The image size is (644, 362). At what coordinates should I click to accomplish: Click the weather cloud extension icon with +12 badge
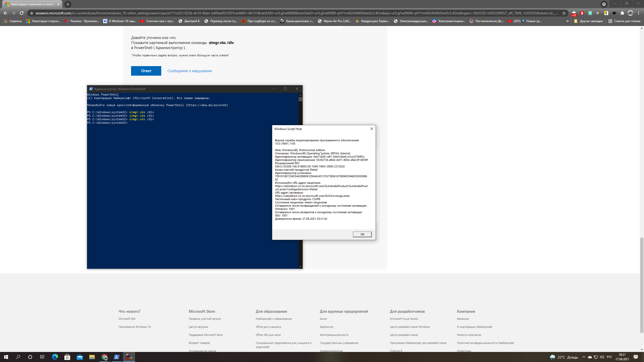pos(574,13)
